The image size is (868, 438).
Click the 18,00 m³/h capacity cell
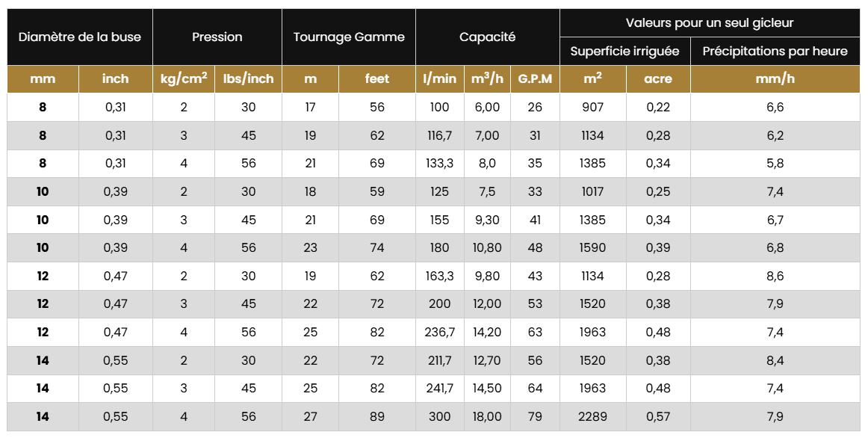[x=487, y=416]
